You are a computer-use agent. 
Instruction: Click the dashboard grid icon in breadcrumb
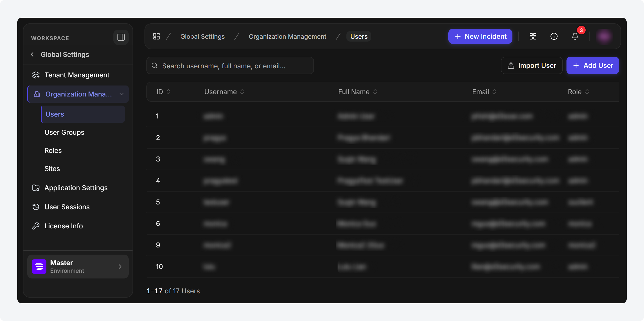pos(156,37)
